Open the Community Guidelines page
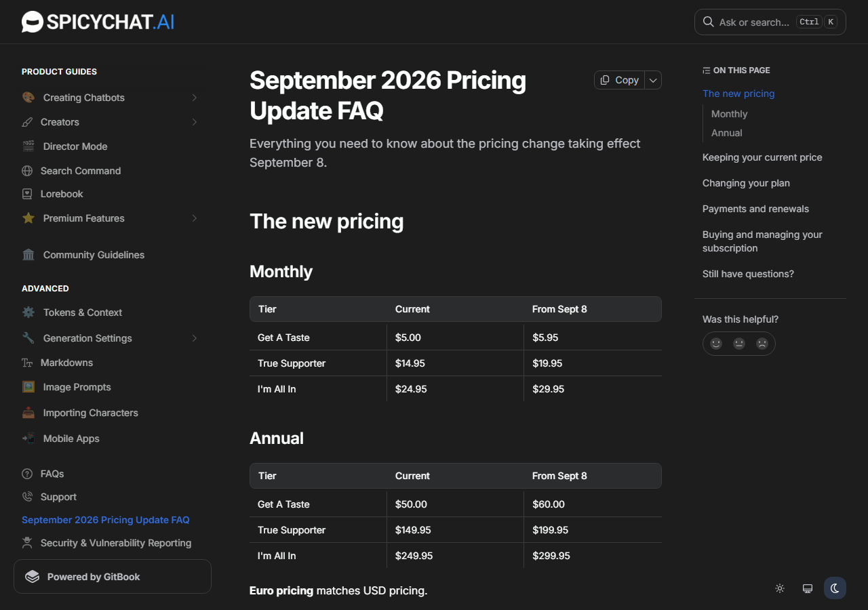 pyautogui.click(x=94, y=255)
